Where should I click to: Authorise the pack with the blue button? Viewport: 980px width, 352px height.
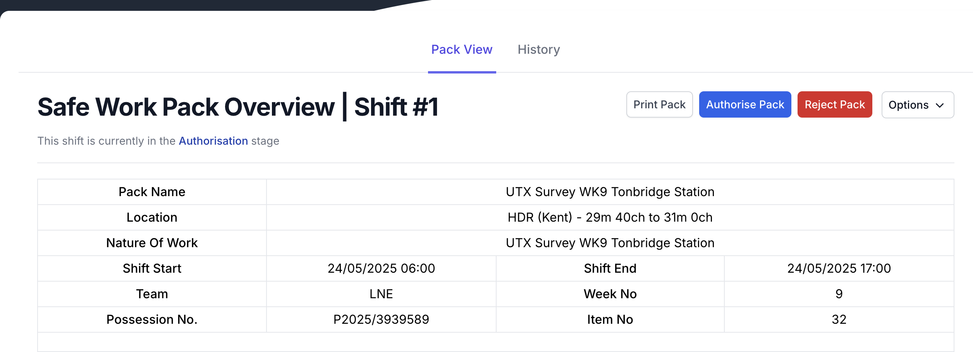point(745,104)
